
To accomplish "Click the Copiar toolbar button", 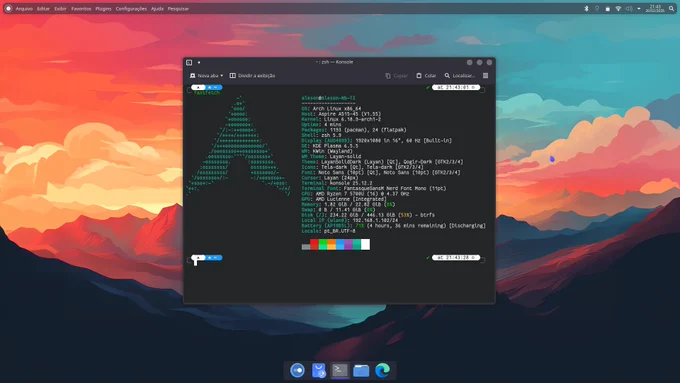I will (396, 75).
